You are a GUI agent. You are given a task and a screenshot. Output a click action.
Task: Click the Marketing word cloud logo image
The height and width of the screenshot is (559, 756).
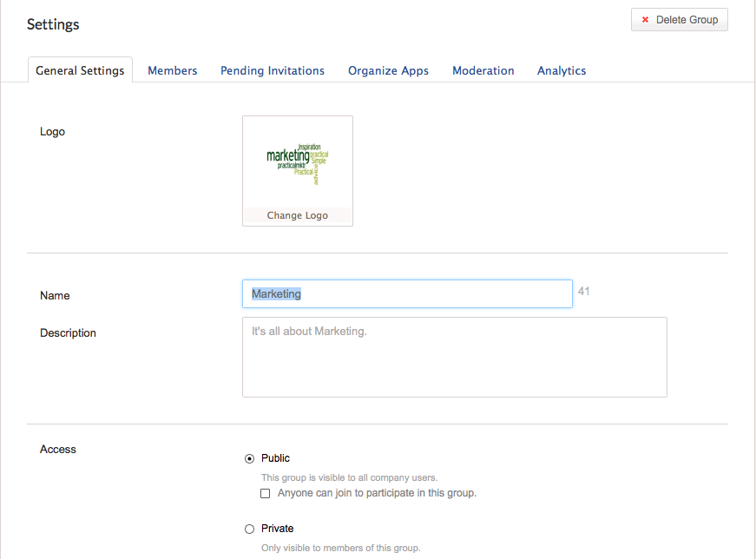click(297, 162)
